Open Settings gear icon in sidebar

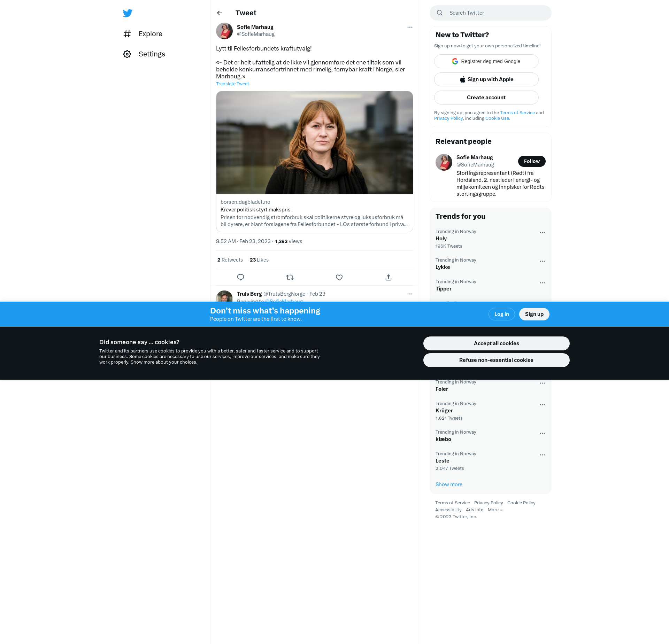tap(127, 54)
